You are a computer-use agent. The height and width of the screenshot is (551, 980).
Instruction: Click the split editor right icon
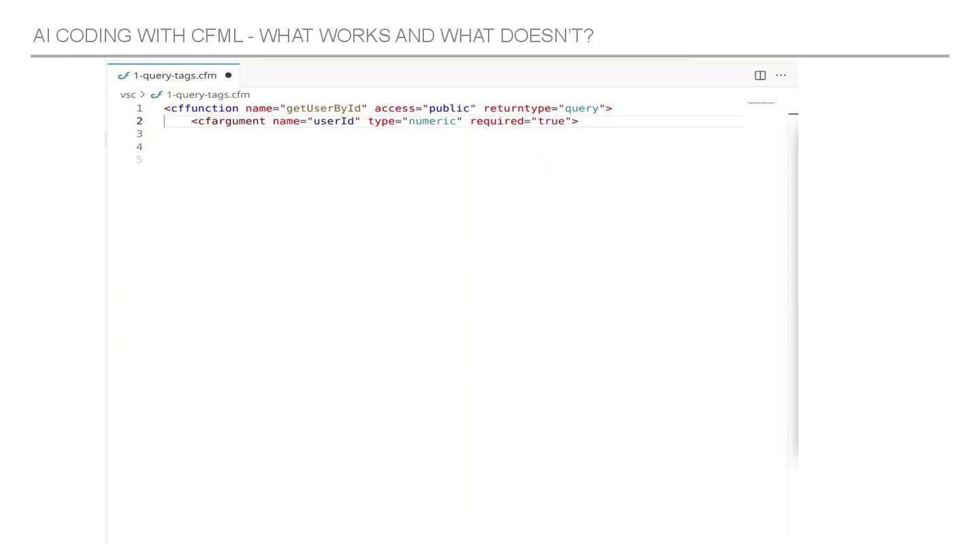pyautogui.click(x=760, y=76)
